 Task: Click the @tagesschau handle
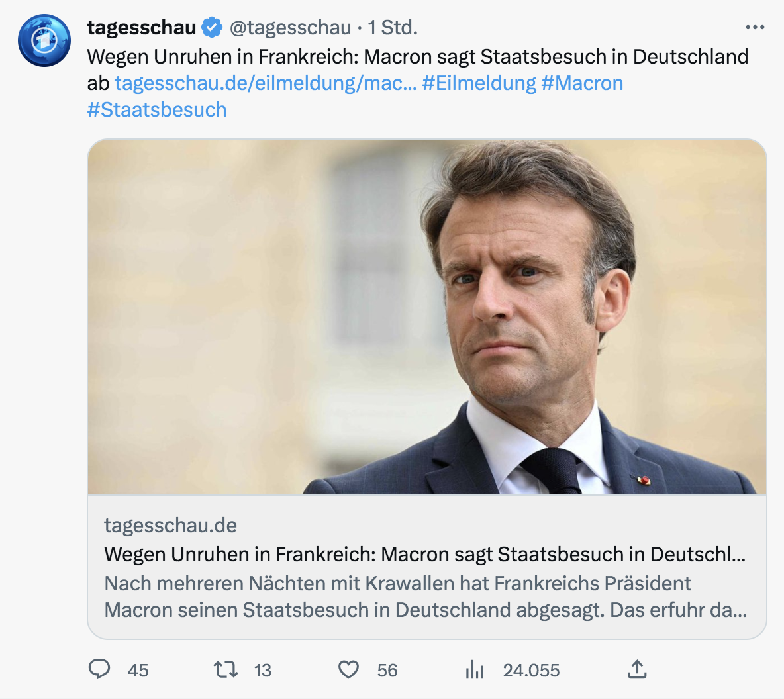click(290, 28)
